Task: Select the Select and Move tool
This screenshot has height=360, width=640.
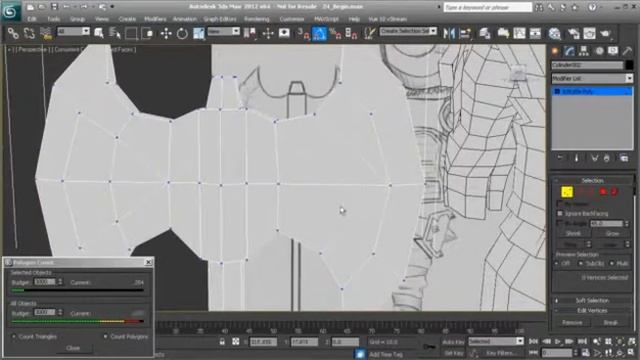Action: coord(166,33)
